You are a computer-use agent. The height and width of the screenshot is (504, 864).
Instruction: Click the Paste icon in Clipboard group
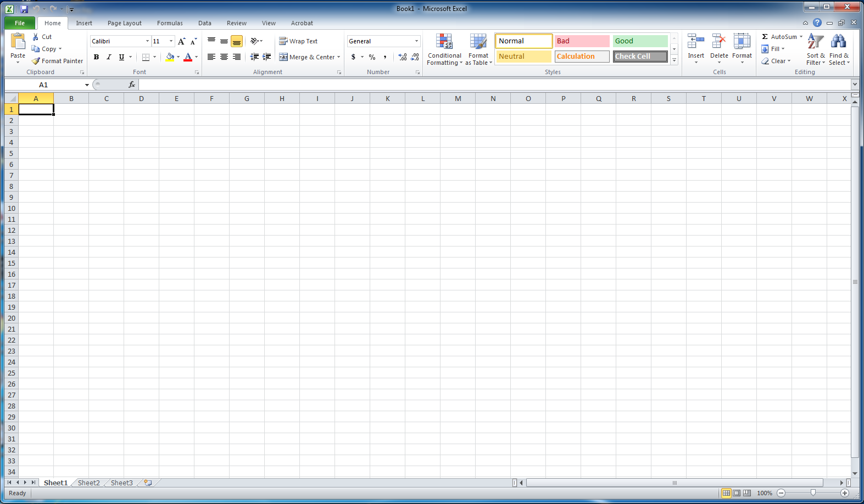point(18,42)
